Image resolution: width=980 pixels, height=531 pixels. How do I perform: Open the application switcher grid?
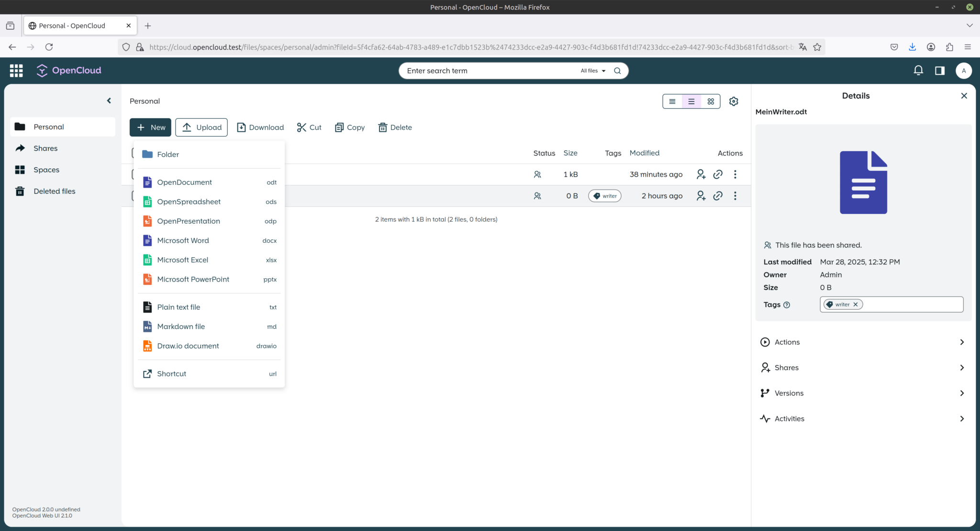[x=16, y=70]
